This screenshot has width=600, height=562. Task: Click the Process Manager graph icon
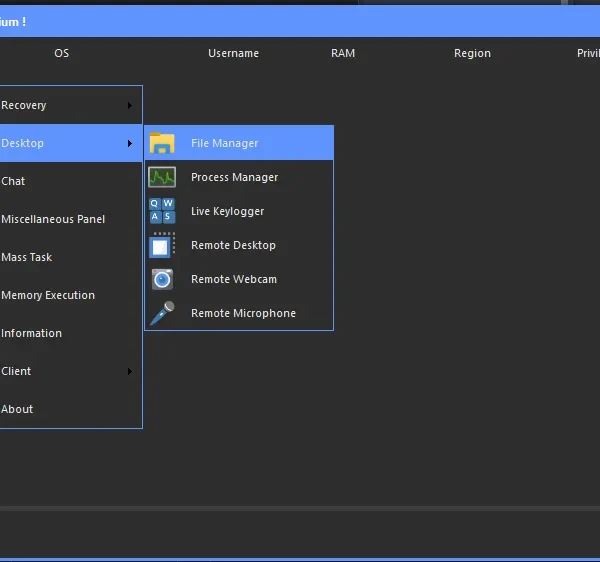click(x=162, y=177)
